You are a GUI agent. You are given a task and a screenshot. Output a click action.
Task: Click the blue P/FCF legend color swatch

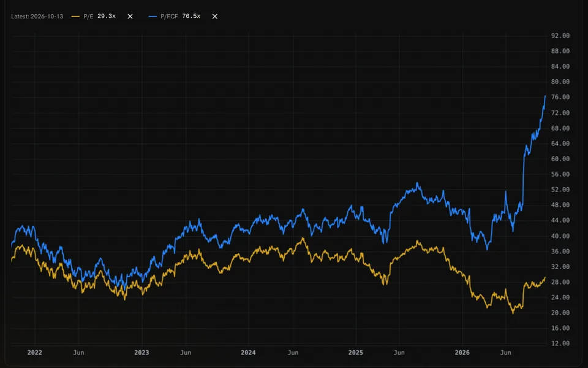(153, 17)
